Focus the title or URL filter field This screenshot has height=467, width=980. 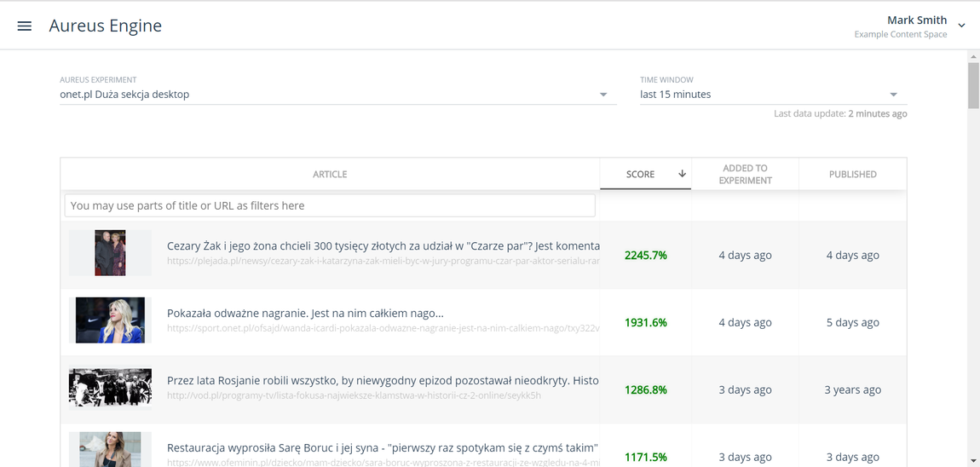pos(330,205)
